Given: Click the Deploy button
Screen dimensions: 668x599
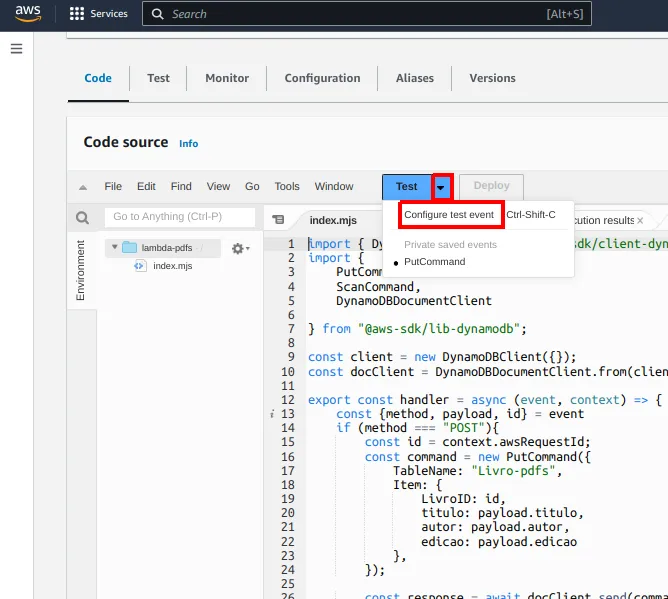Looking at the screenshot, I should [491, 186].
